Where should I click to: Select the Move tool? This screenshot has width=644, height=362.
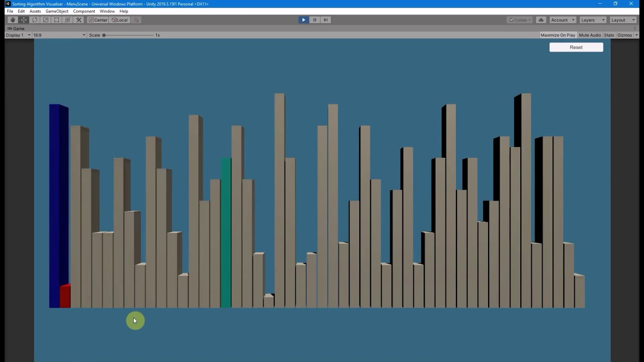click(x=24, y=20)
